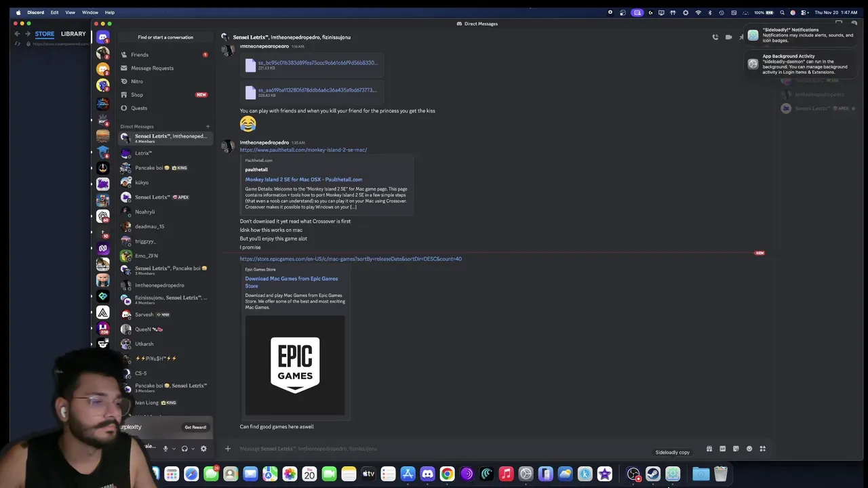The image size is (868, 488).
Task: Open DM with triggzyy_
Action: [x=165, y=241]
